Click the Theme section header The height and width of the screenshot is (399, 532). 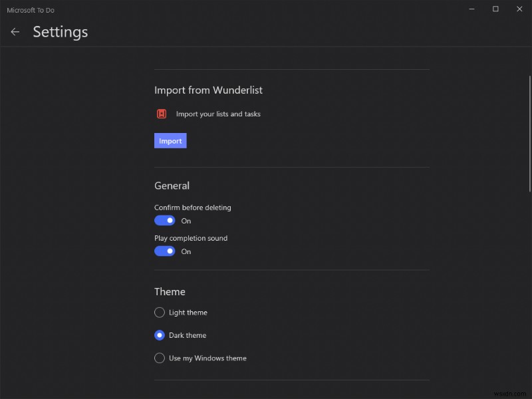170,291
